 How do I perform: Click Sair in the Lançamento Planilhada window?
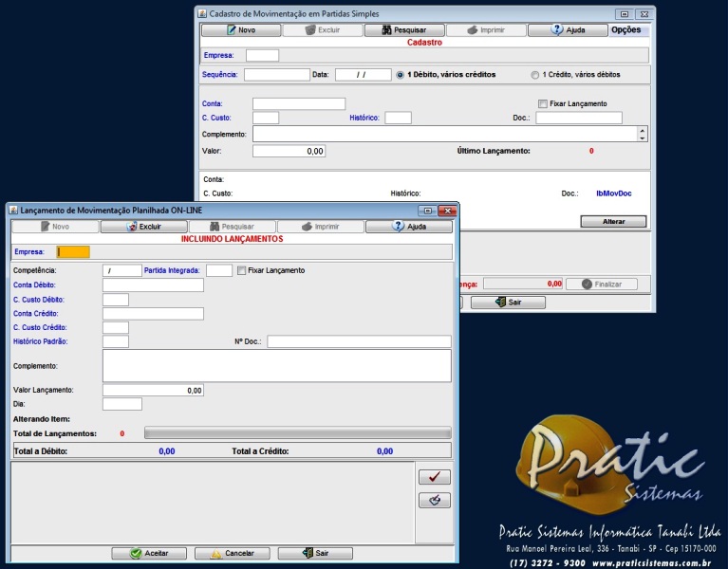(x=315, y=553)
